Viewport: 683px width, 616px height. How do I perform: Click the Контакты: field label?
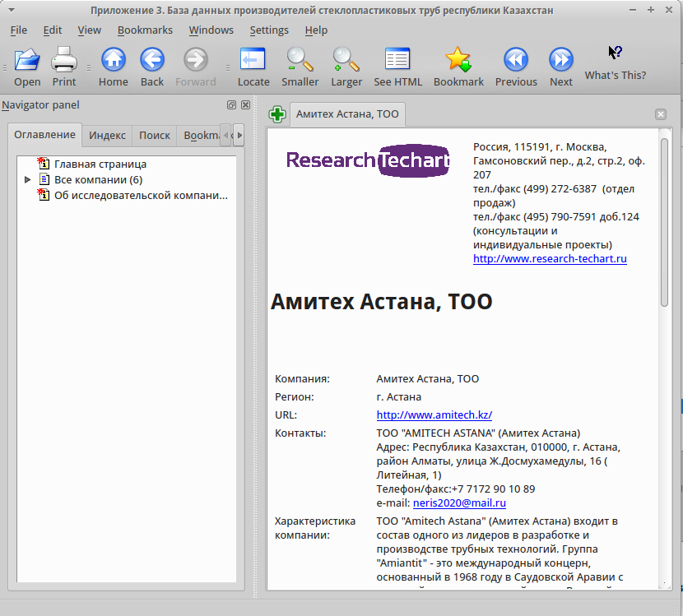click(300, 433)
